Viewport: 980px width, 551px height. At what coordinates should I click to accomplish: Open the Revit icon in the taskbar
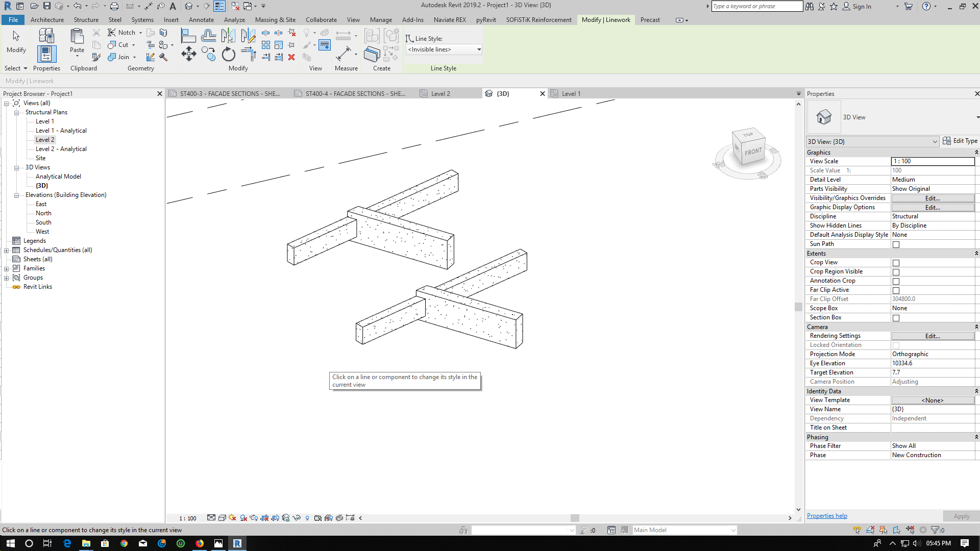237,543
